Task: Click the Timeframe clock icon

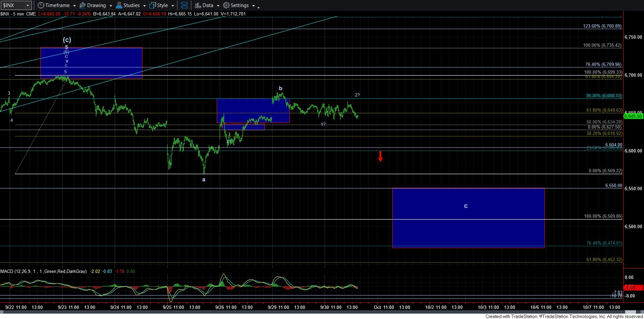Action: coord(41,5)
